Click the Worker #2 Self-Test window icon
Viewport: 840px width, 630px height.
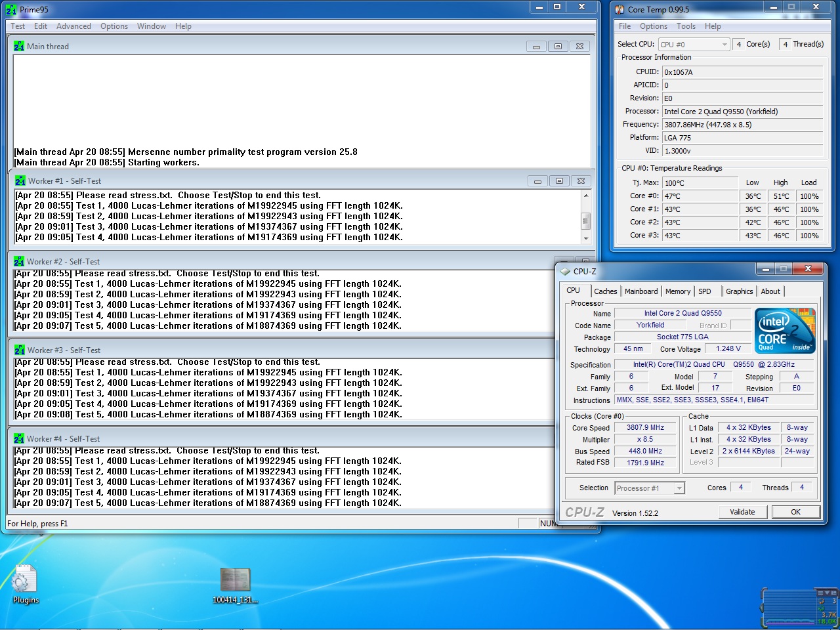pos(19,261)
